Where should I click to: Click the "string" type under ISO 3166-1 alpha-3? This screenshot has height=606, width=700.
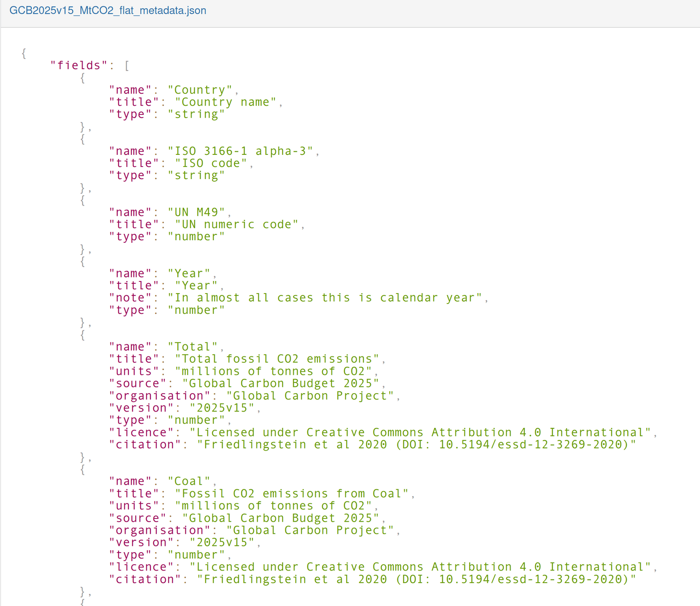coord(196,175)
